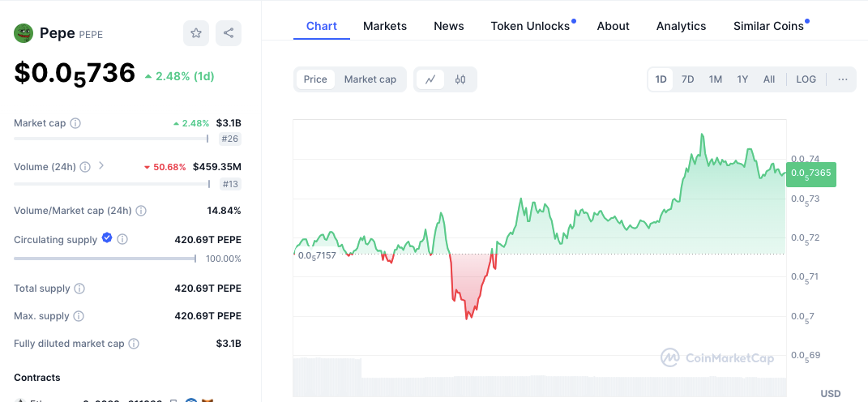Click the volume bars below chart
The image size is (868, 402).
540,377
